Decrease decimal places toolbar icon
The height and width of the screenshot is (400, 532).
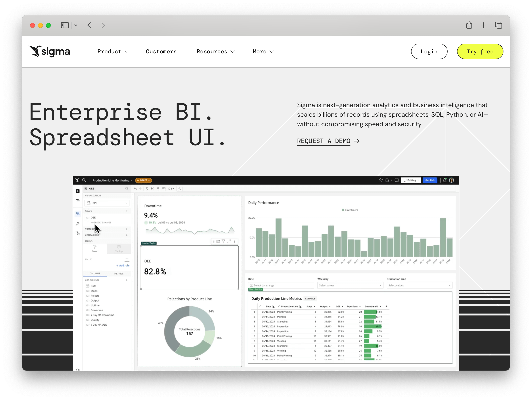[x=158, y=189]
